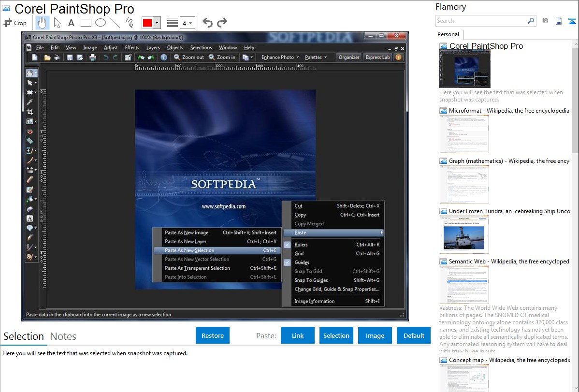Image resolution: width=579 pixels, height=392 pixels.
Task: Click the Open folder icon in PaintShop toolbar
Action: [x=47, y=57]
